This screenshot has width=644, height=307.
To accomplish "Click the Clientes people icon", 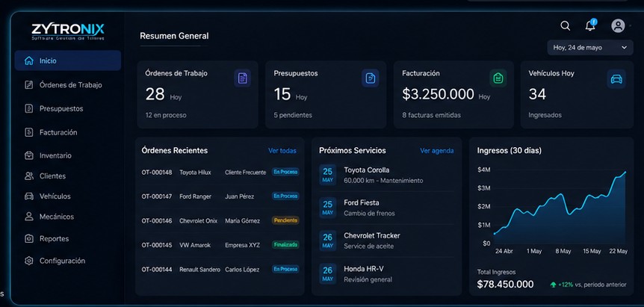I will 28,176.
